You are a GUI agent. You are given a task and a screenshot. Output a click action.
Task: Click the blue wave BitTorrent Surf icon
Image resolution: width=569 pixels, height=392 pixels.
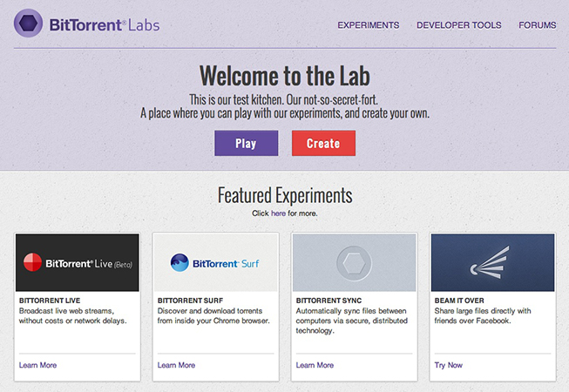(x=180, y=262)
